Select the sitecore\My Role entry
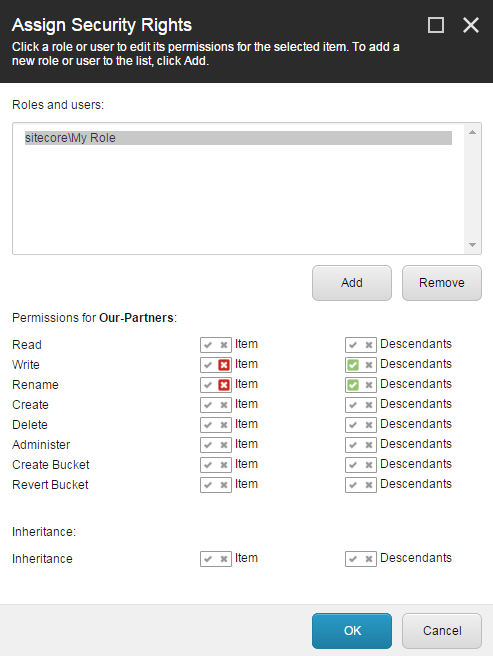Viewport: 493px width, 656px height. pyautogui.click(x=238, y=138)
